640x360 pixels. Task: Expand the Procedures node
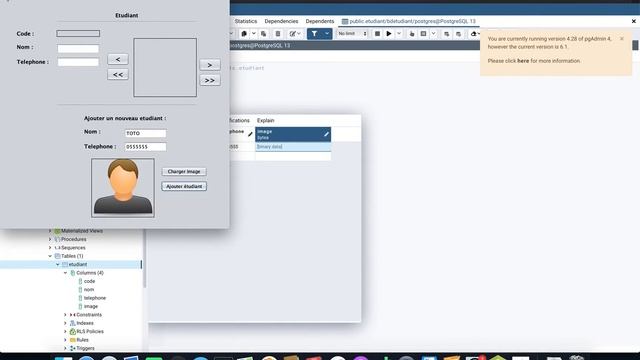coord(50,239)
